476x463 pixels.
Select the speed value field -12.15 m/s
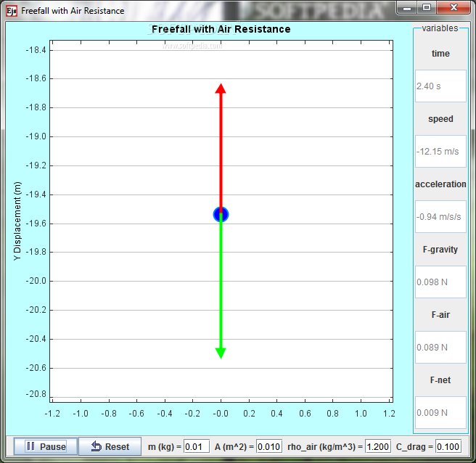tap(440, 152)
